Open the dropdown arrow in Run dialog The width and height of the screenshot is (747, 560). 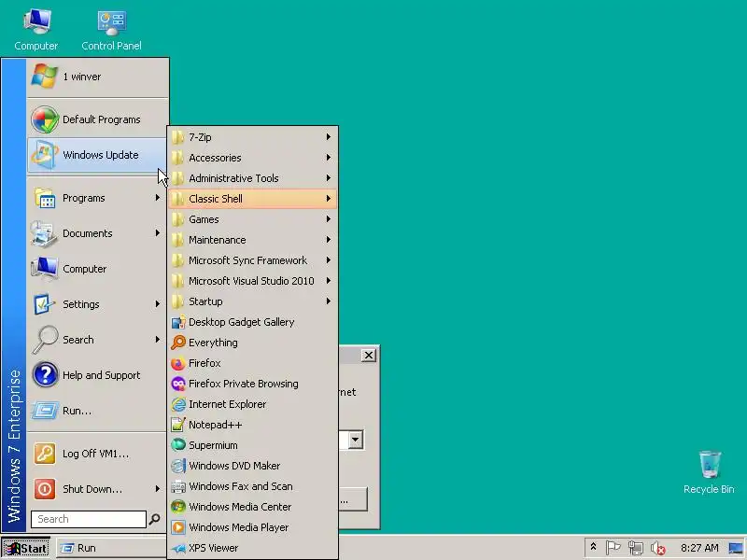click(x=356, y=440)
